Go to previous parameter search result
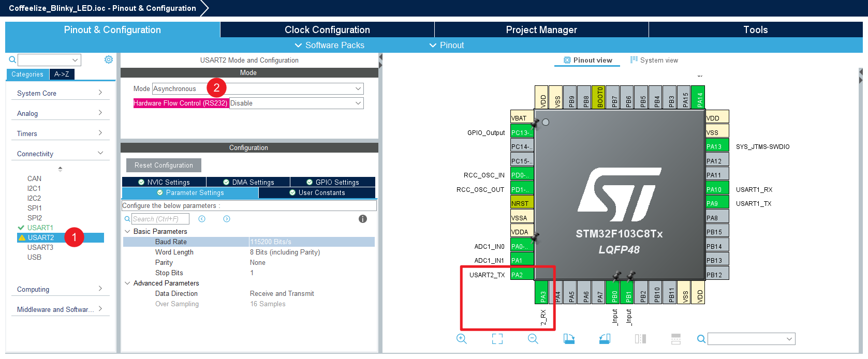This screenshot has width=868, height=359. coord(202,219)
